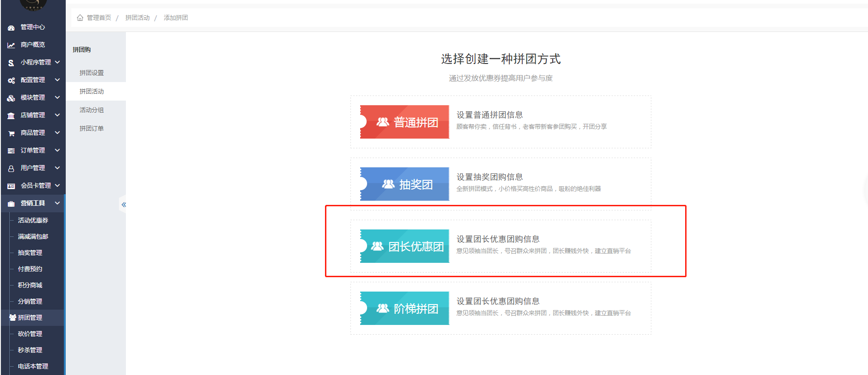Choose the teal 团长优惠团 button
The image size is (868, 375).
pyautogui.click(x=405, y=246)
